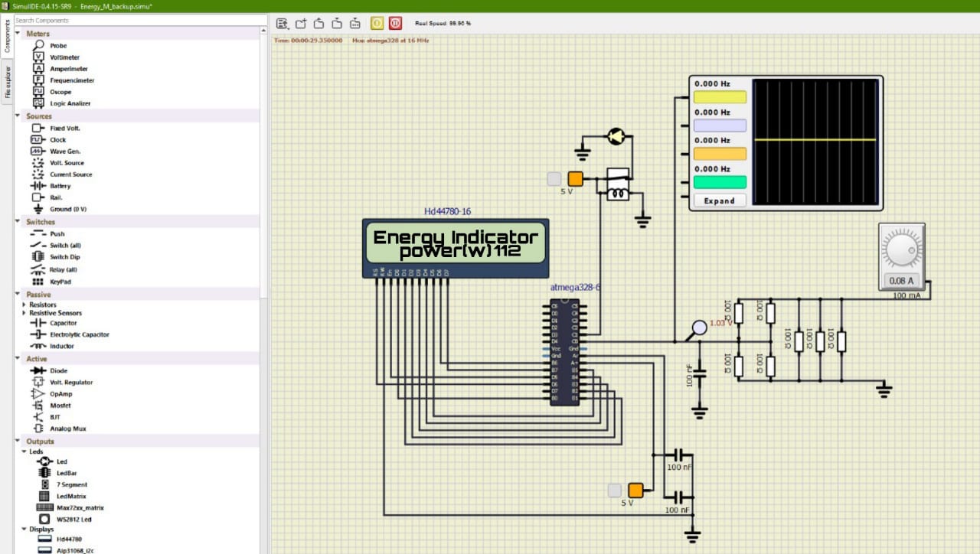Click the Expand button on the oscilloscope
The width and height of the screenshot is (980, 554).
tap(720, 201)
